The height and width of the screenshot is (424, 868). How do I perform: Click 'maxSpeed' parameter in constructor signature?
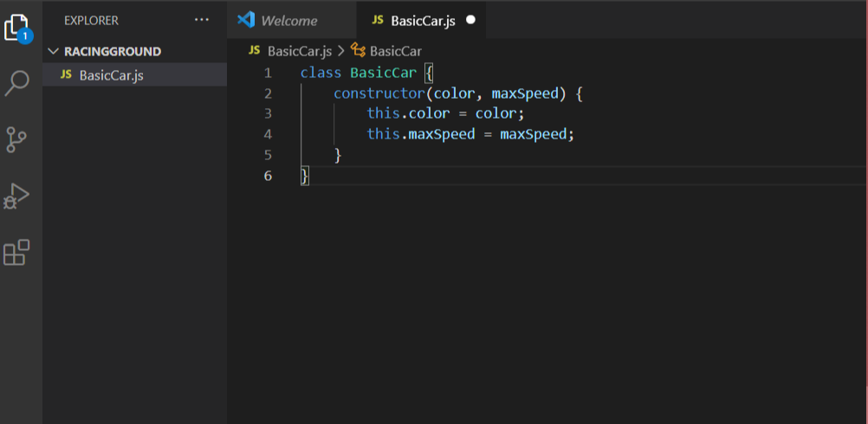pos(525,93)
